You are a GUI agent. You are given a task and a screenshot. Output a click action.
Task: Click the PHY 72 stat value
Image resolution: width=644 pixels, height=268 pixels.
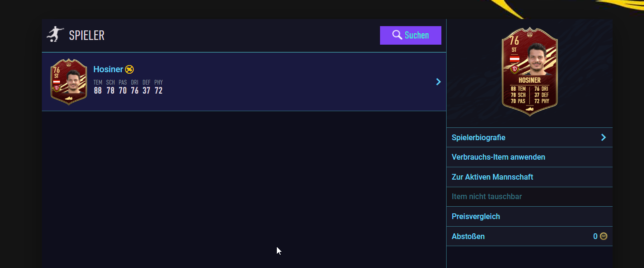pyautogui.click(x=158, y=90)
